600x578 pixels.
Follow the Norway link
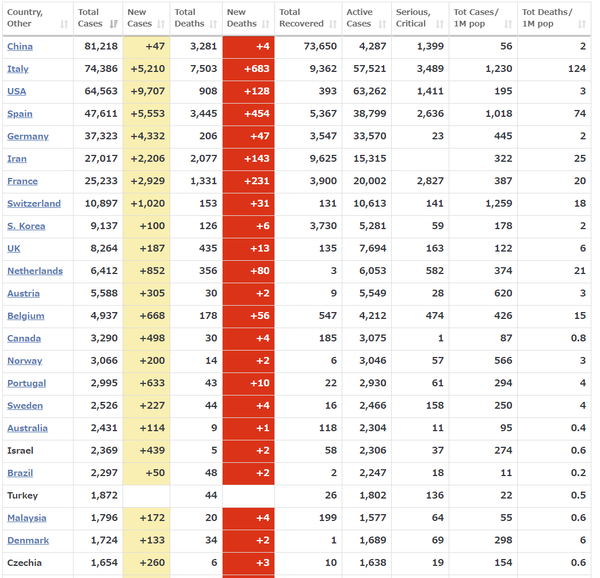(24, 361)
